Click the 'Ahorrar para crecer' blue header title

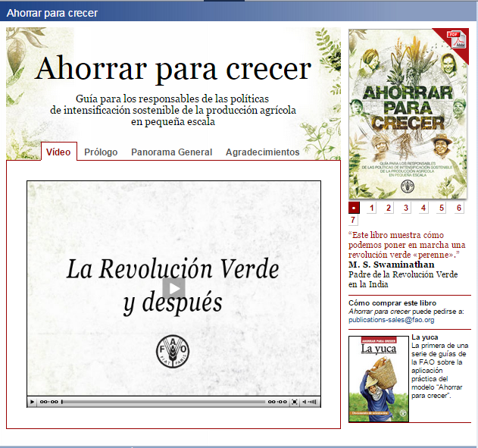point(52,13)
